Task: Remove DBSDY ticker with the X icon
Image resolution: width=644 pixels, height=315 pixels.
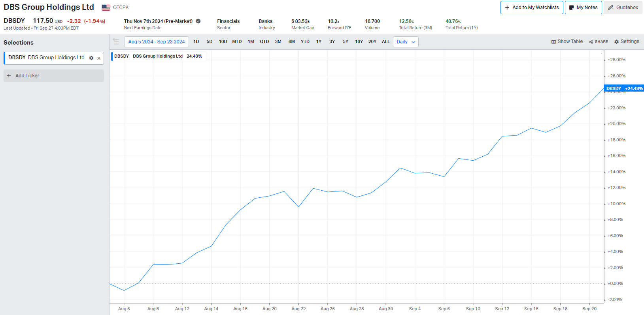Action: tap(99, 58)
